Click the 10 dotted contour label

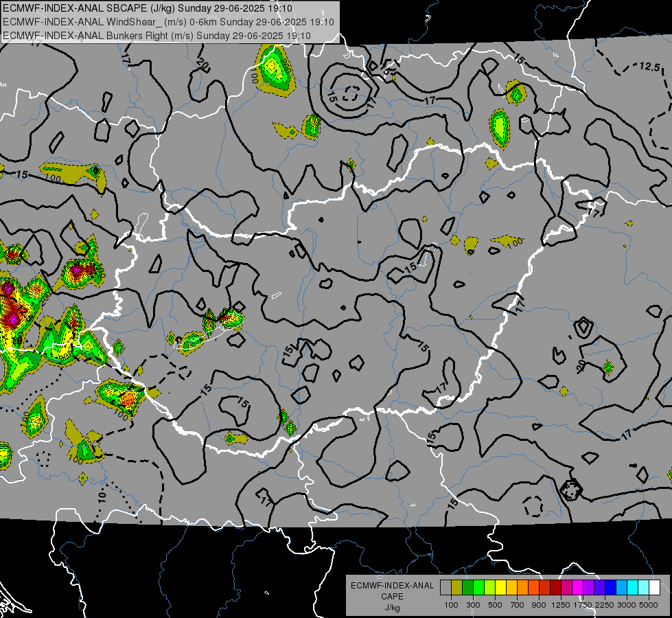[102, 497]
